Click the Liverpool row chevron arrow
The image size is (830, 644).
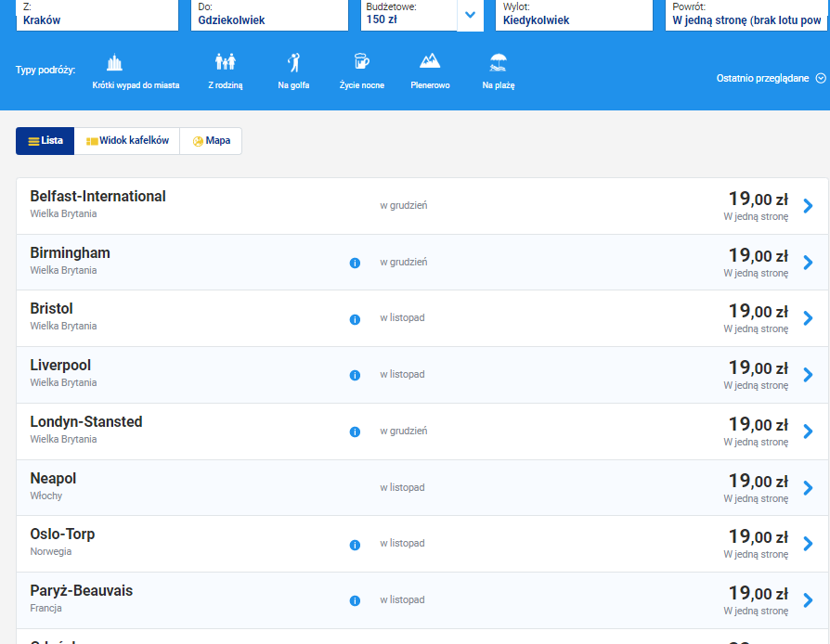point(808,375)
